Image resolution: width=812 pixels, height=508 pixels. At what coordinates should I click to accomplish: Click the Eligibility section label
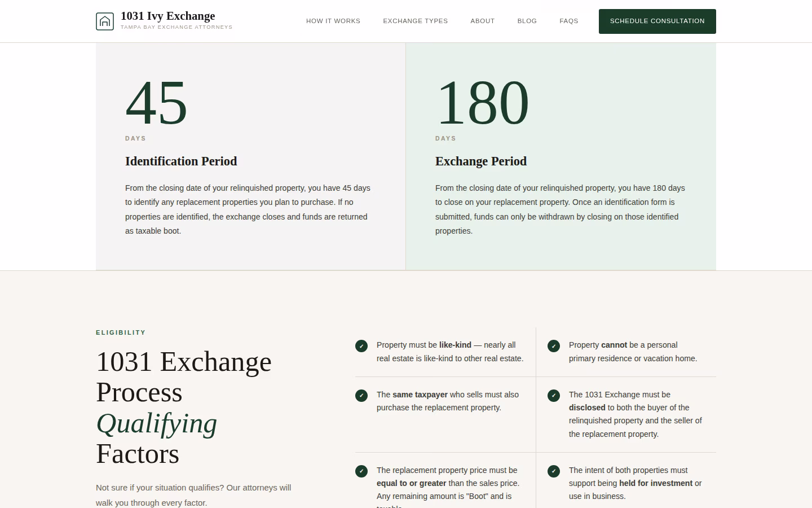point(121,332)
